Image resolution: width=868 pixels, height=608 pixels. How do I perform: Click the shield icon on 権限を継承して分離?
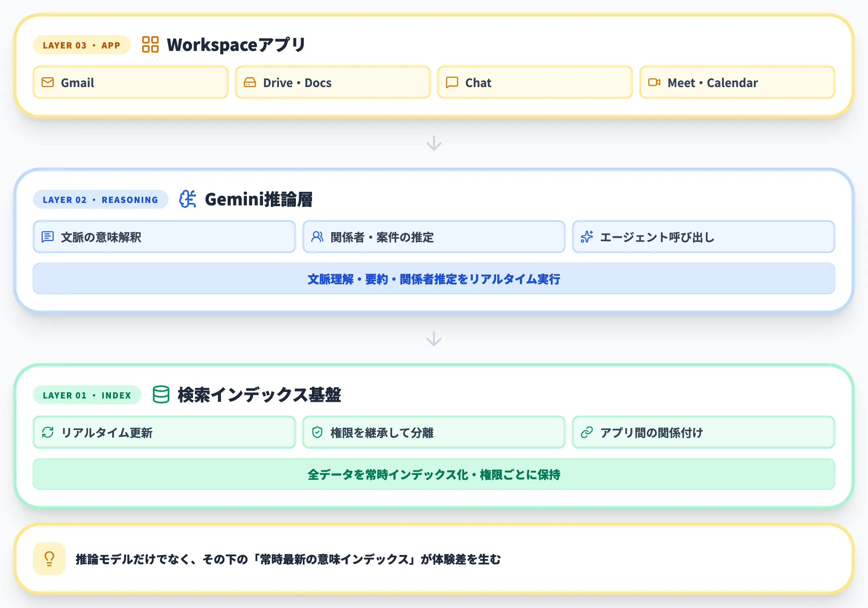317,432
